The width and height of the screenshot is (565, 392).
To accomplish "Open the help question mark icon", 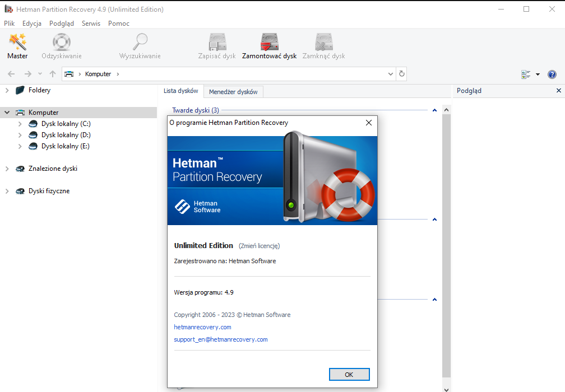I will point(552,74).
